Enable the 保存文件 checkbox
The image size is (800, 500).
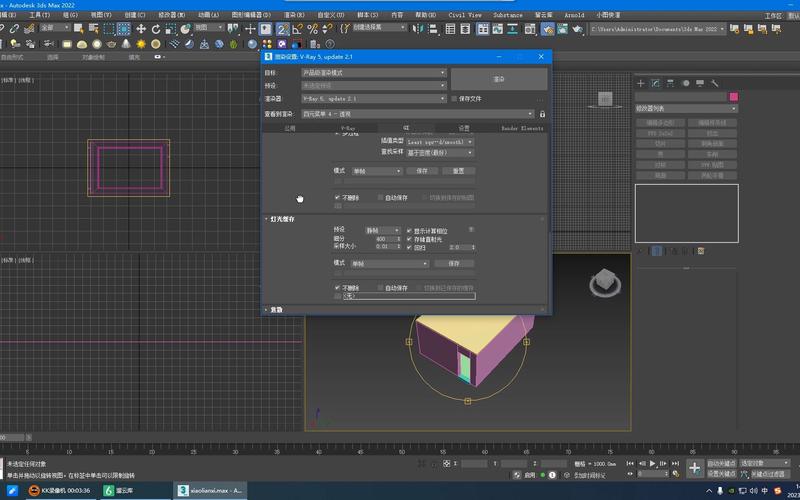pos(455,99)
